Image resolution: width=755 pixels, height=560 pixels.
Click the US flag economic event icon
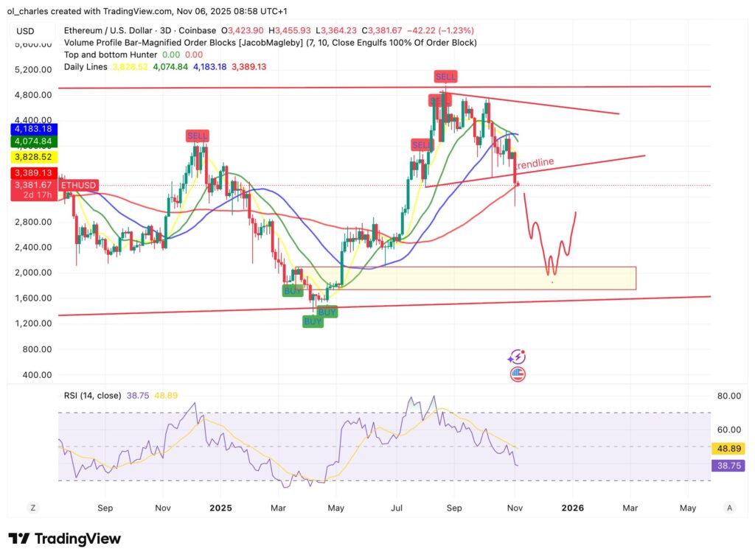pos(518,374)
